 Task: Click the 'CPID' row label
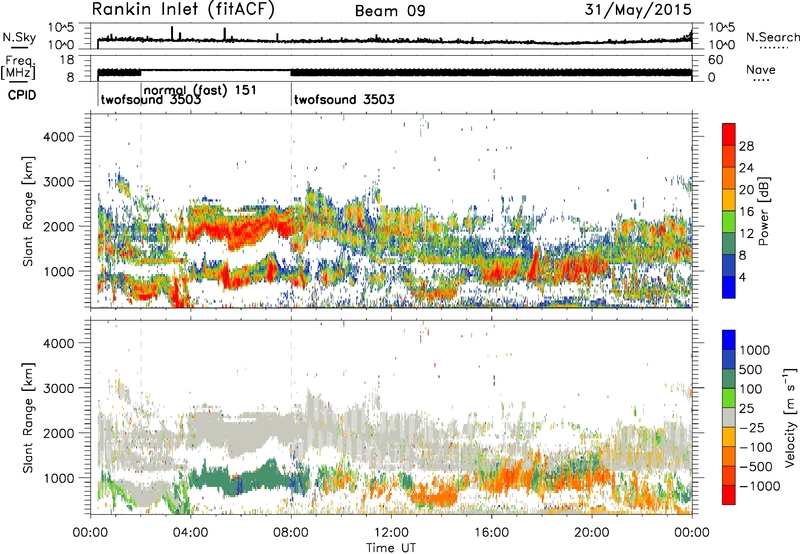[x=22, y=95]
